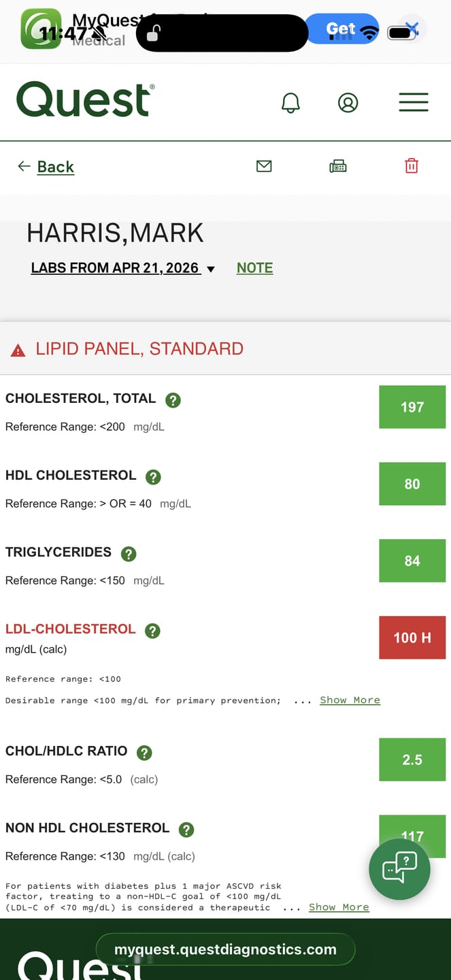
Task: Show help for Cholesterol, Total
Action: click(x=173, y=400)
